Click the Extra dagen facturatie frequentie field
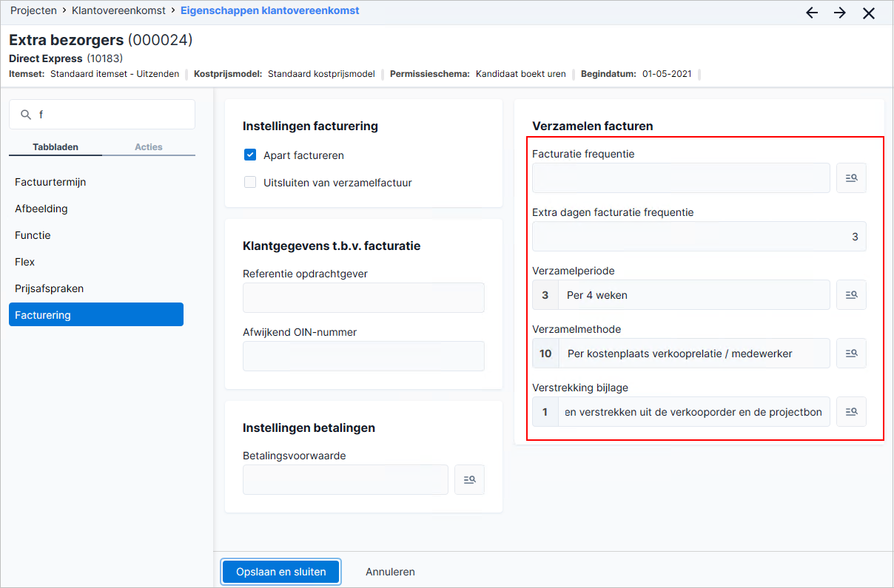Image resolution: width=894 pixels, height=588 pixels. pos(699,237)
